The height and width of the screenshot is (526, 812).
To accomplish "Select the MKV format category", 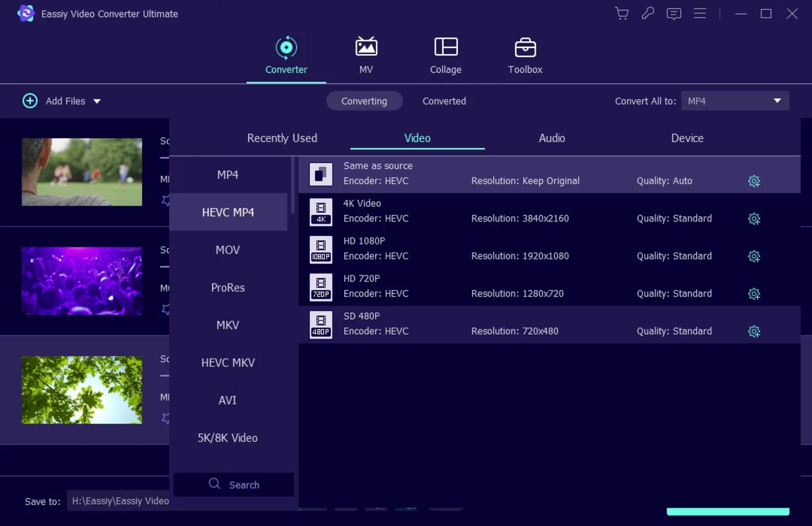I will point(228,325).
